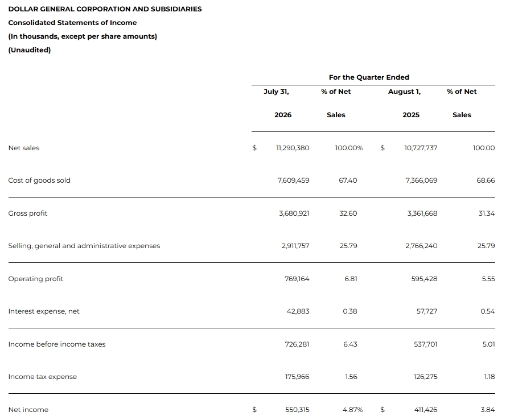Image resolution: width=510 pixels, height=420 pixels.
Task: Click Income before income taxes label
Action: [x=57, y=344]
